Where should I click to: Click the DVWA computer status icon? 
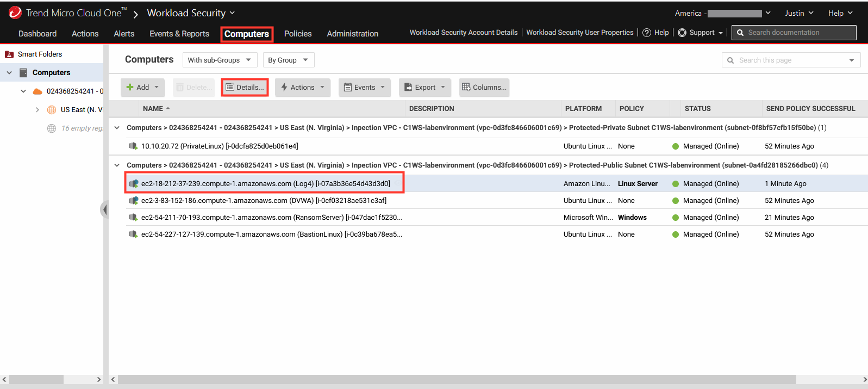click(x=134, y=201)
